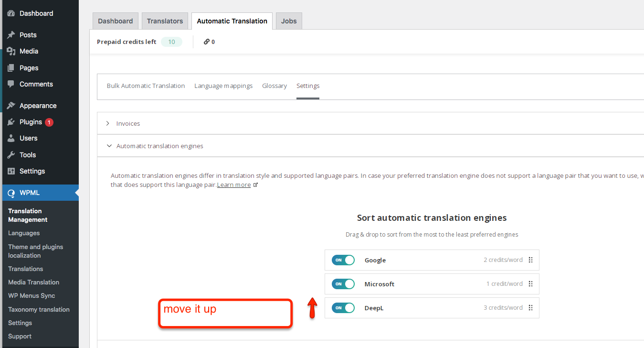Viewport: 644px width, 348px height.
Task: Open the Jobs tab
Action: (x=289, y=21)
